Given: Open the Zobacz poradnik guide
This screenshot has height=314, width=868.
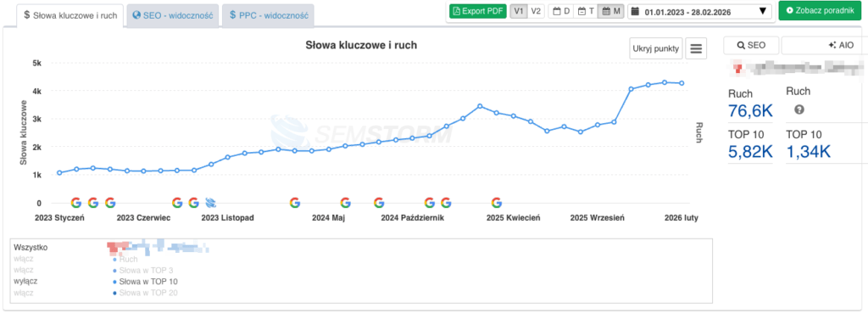Looking at the screenshot, I should pyautogui.click(x=821, y=11).
